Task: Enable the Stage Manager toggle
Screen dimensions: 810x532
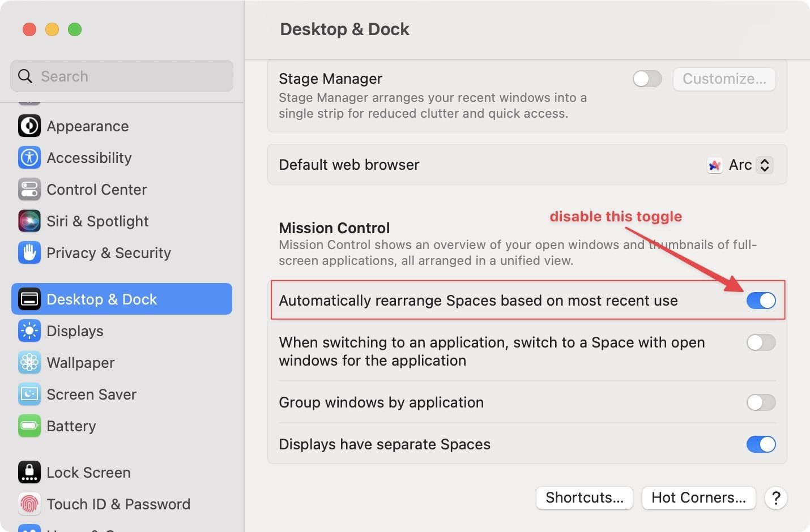Action: [647, 79]
